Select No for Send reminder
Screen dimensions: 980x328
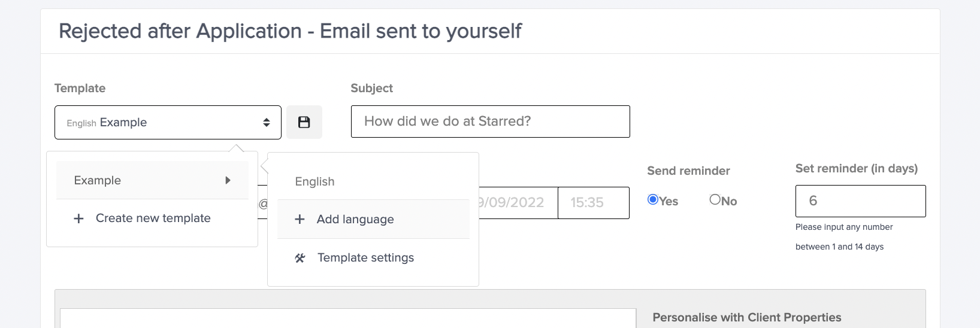715,200
